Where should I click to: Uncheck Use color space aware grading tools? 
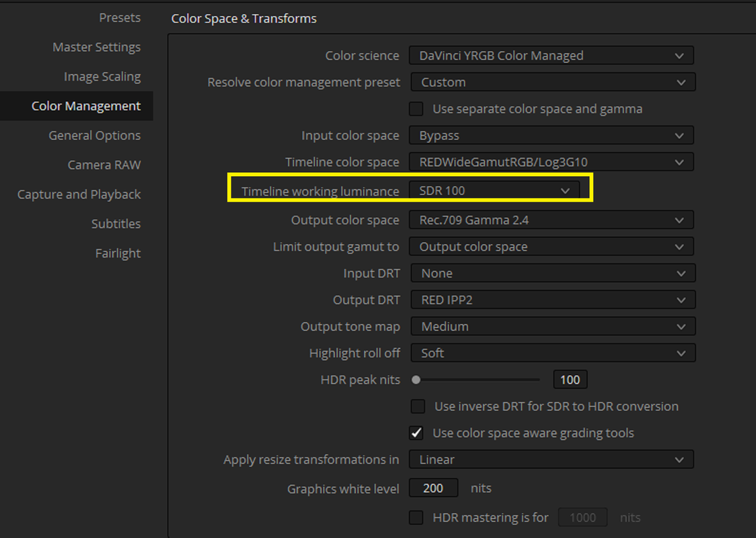coord(416,433)
